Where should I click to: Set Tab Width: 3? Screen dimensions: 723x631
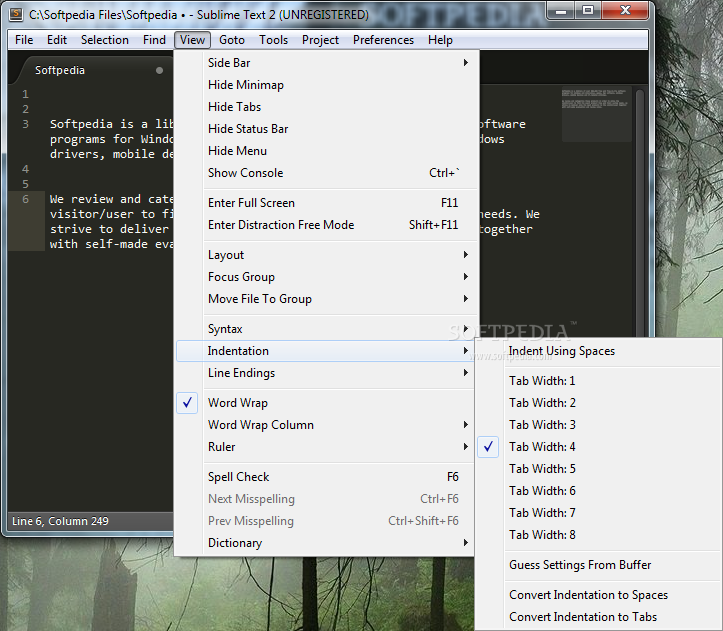(598, 425)
